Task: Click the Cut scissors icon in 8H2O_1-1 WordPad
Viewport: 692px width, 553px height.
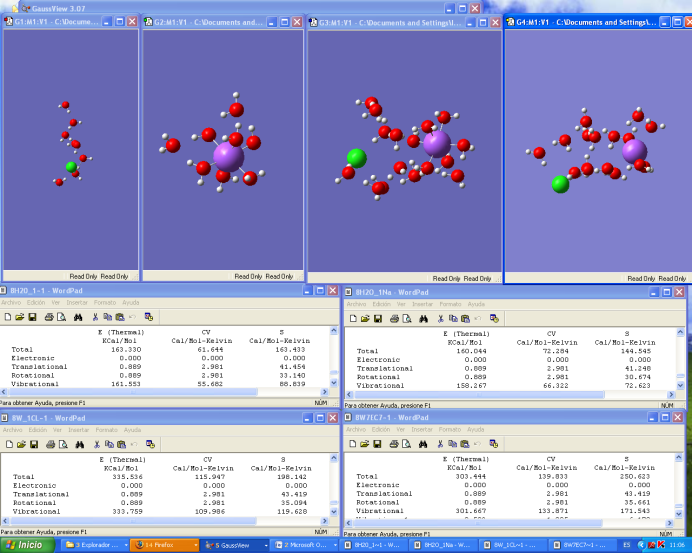Action: click(x=97, y=317)
